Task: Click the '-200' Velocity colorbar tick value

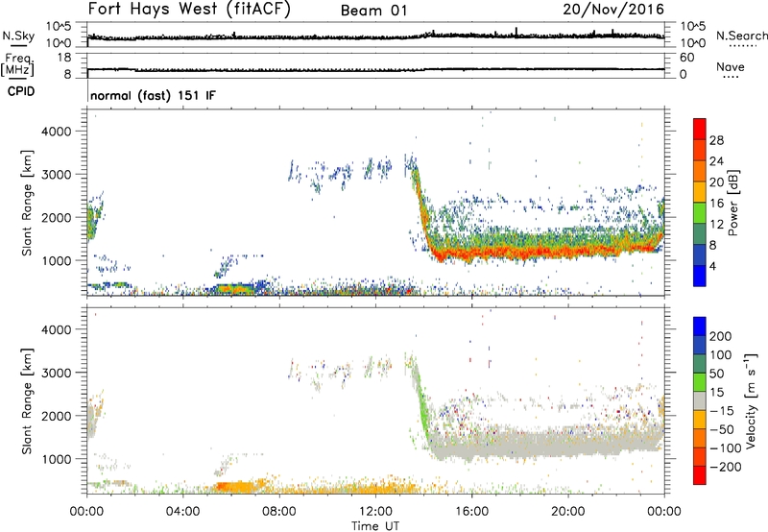Action: tap(726, 467)
